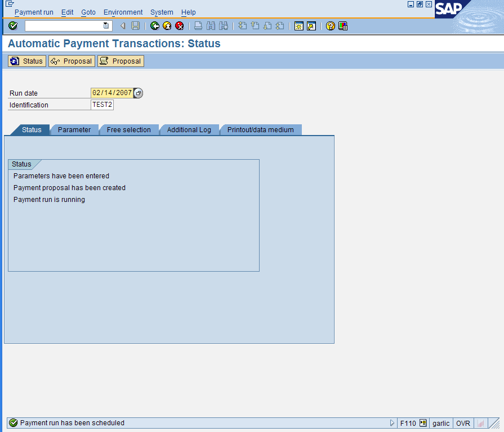Click the second Proposal scheduling button
Screen dimensions: 504x432
(120, 61)
